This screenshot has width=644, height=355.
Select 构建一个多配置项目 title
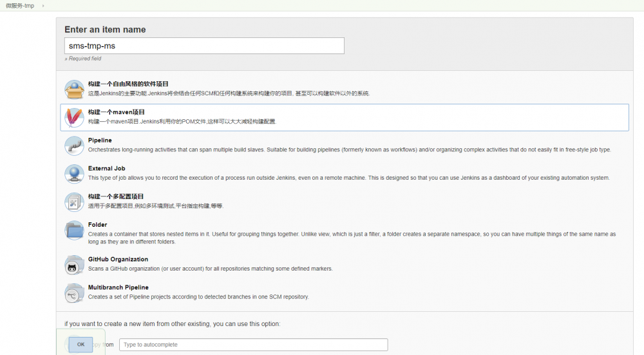click(116, 197)
